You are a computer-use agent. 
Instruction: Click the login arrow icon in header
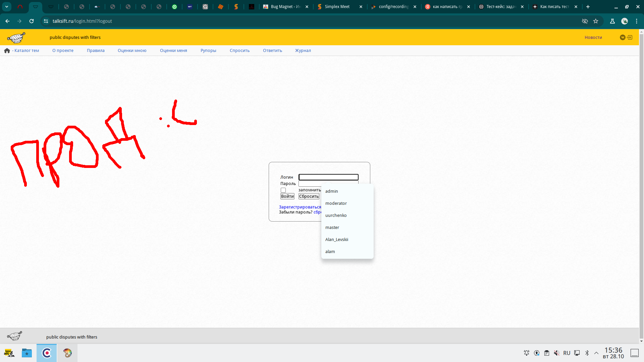click(x=630, y=38)
